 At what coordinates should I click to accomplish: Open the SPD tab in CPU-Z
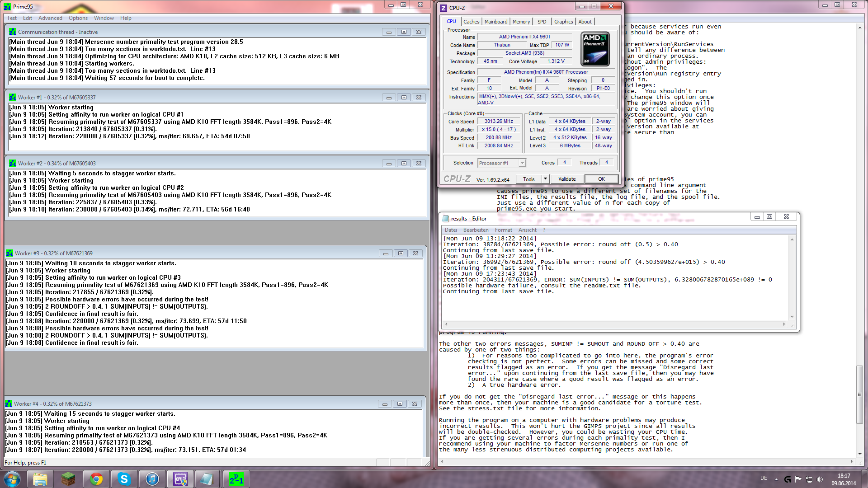pos(542,22)
